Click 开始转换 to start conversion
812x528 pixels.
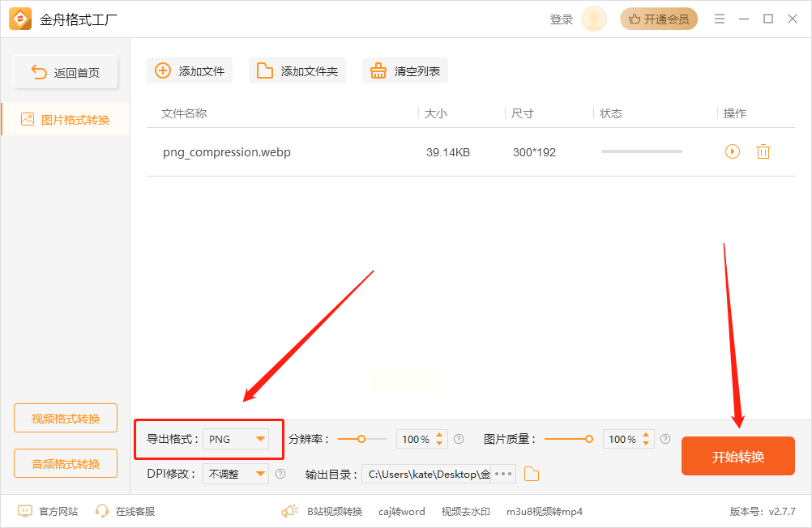pyautogui.click(x=738, y=456)
